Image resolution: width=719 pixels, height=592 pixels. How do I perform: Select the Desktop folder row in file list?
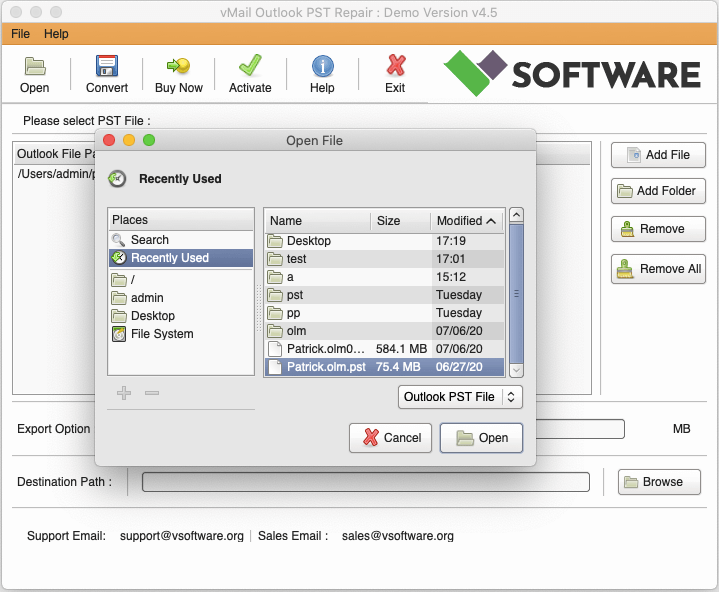click(x=385, y=241)
